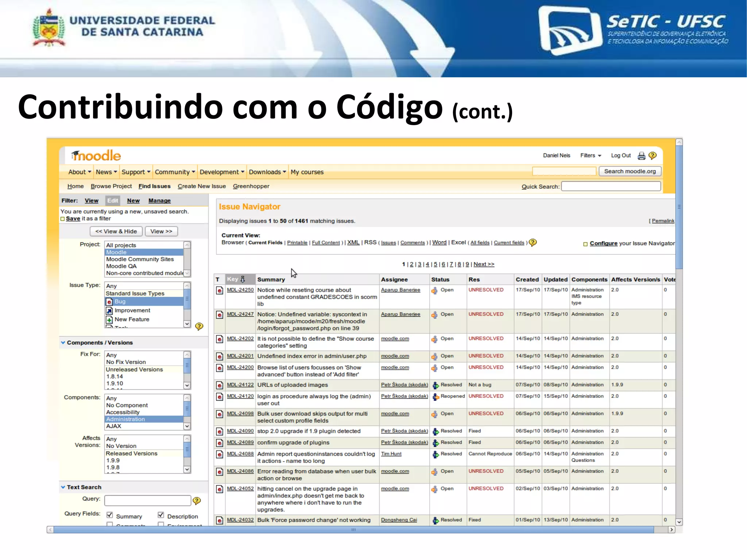Screen dimensions: 747x560
Task: Switch to the filter View tab
Action: pyautogui.click(x=92, y=201)
